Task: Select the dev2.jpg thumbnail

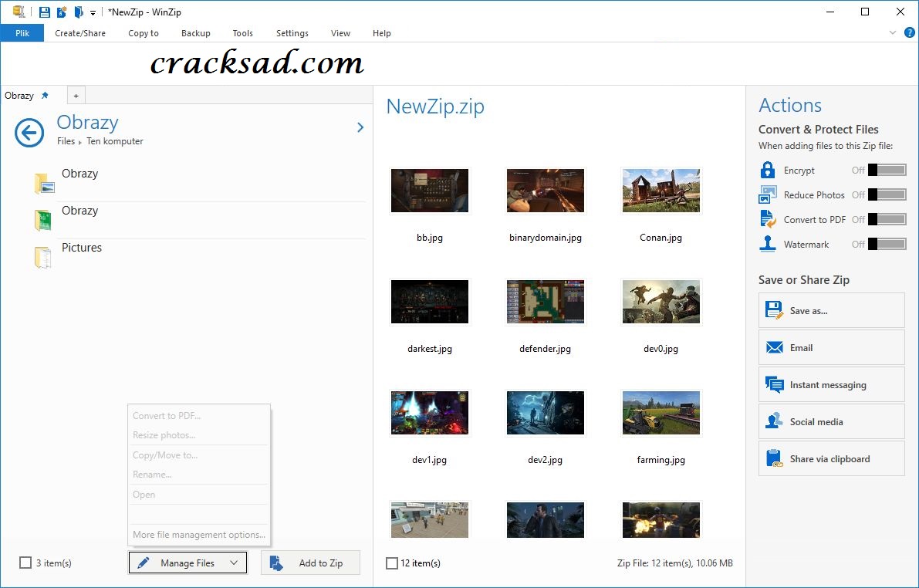Action: tap(545, 413)
